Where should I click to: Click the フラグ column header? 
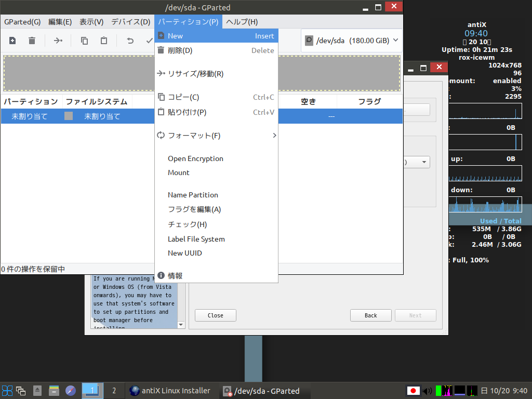pyautogui.click(x=369, y=102)
